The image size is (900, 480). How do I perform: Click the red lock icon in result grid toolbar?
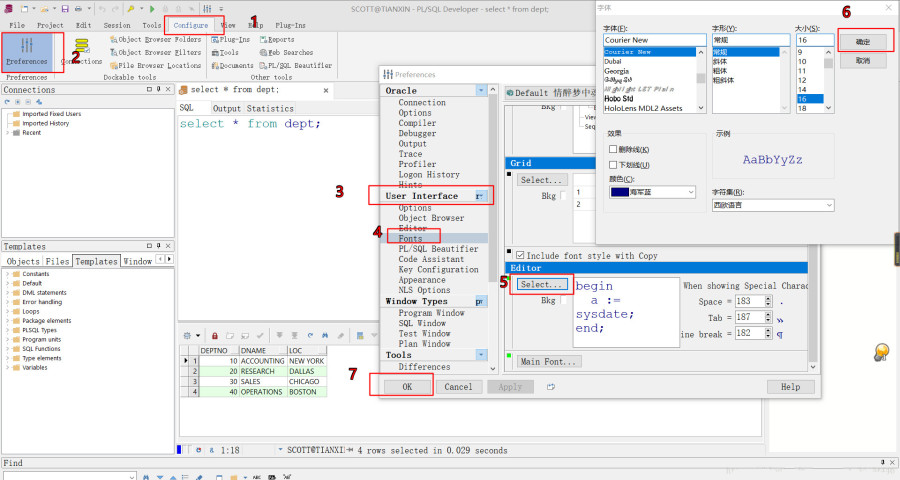[215, 335]
